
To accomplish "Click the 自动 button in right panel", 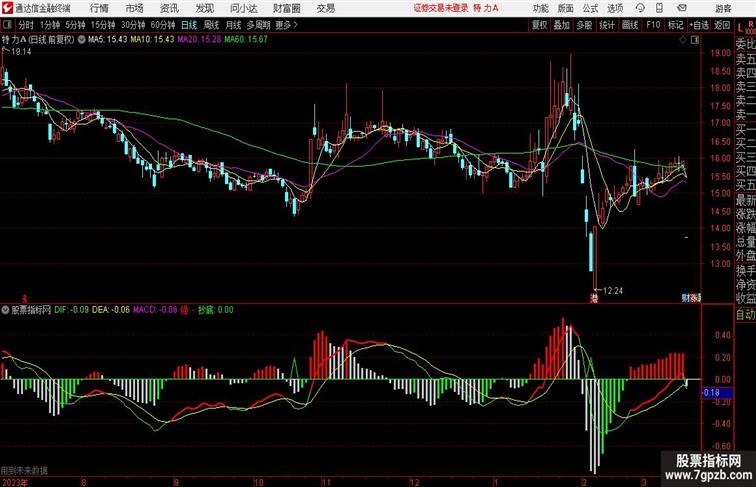I will coord(745,315).
